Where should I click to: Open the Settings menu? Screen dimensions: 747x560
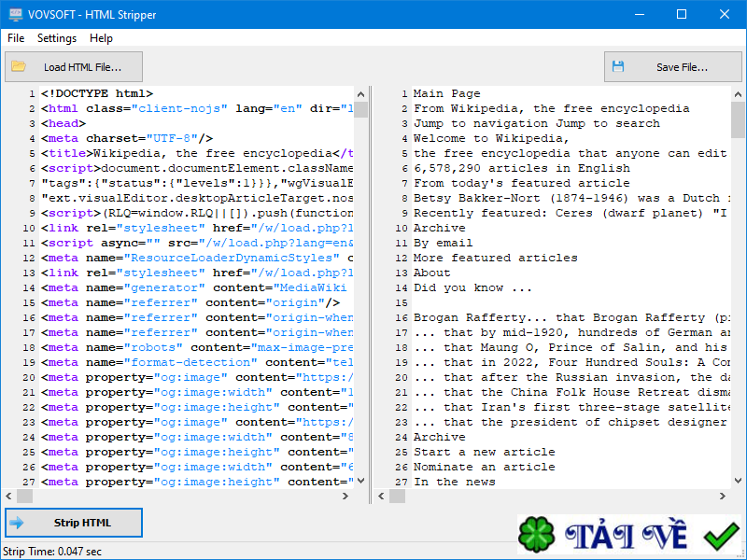click(57, 38)
